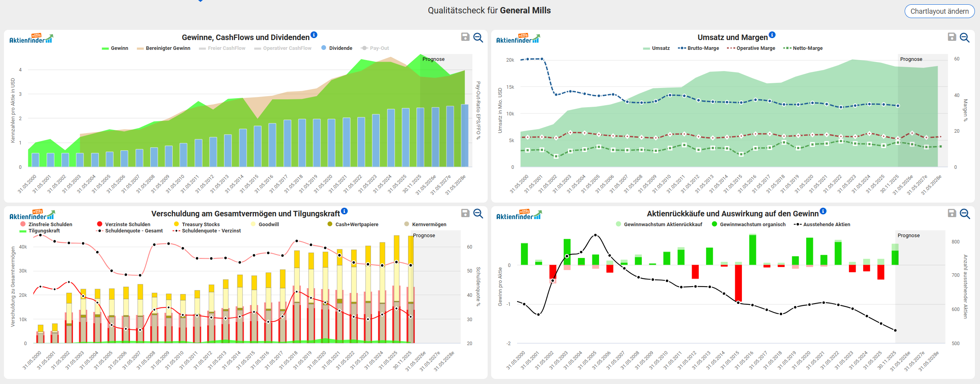Click the Chartlayout ändern button
Viewport: 980px width, 384px height.
click(x=939, y=11)
